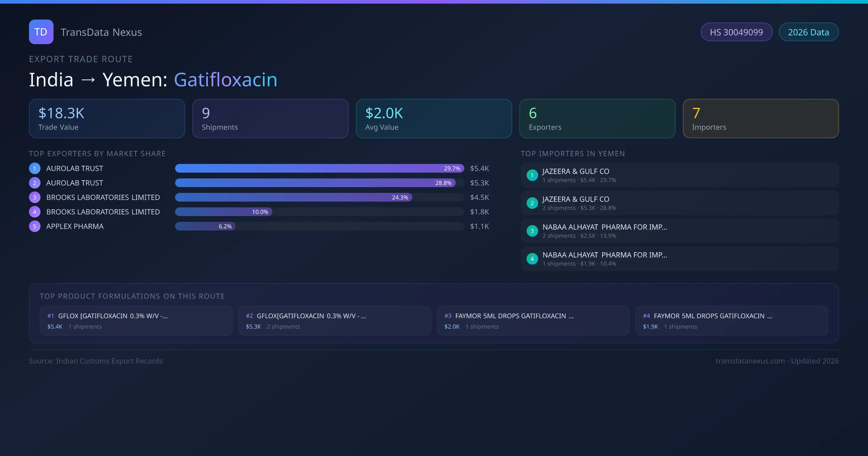The width and height of the screenshot is (868, 456).
Task: Click the rank 3 badge beside Brooks Laboratories
Action: tap(35, 197)
